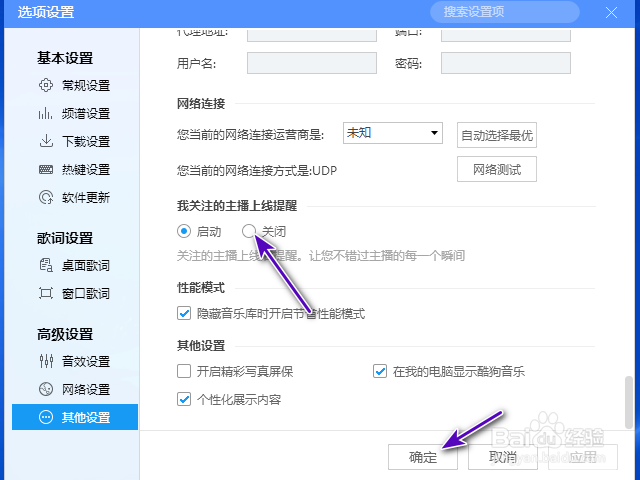Click the 性能模式 section title
Viewport: 640px width, 480px height.
[201, 288]
